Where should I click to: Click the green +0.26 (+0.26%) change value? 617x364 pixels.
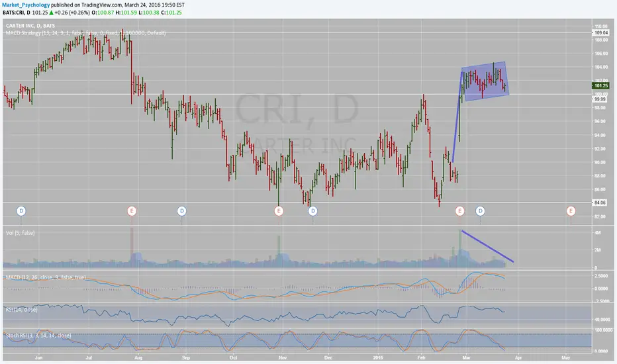pyautogui.click(x=71, y=13)
